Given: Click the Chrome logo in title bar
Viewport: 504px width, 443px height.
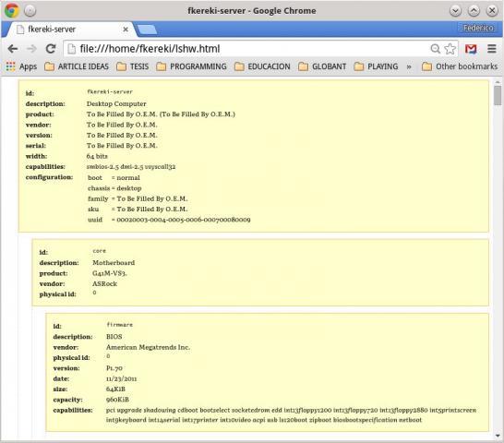Looking at the screenshot, I should pos(12,10).
